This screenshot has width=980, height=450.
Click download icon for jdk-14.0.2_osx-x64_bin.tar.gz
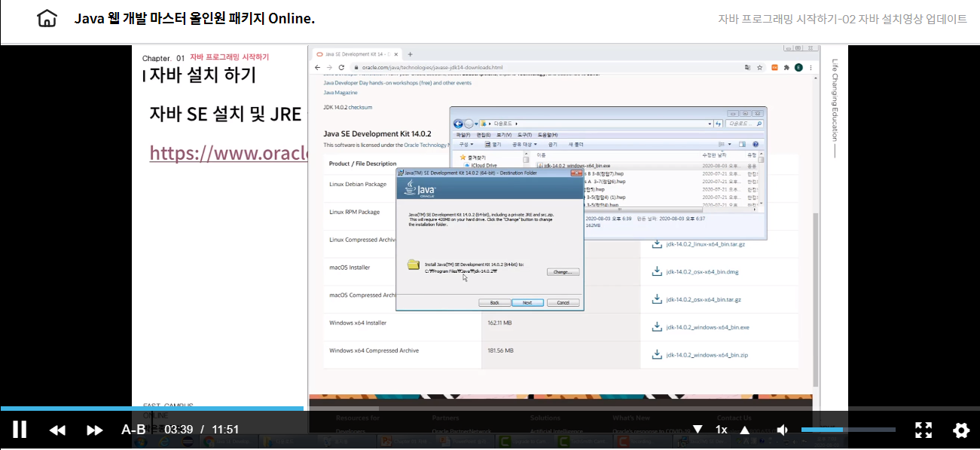(x=656, y=299)
